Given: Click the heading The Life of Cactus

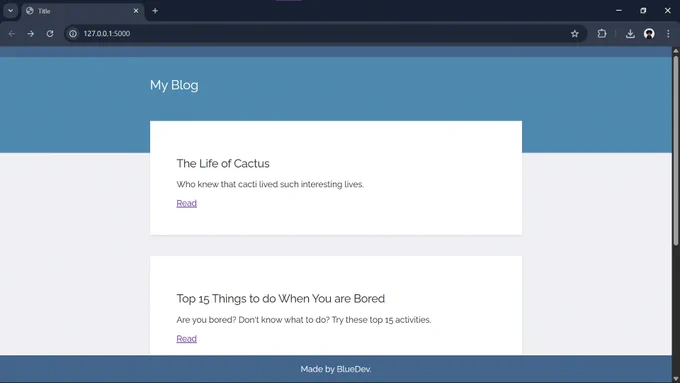Looking at the screenshot, I should tap(223, 164).
